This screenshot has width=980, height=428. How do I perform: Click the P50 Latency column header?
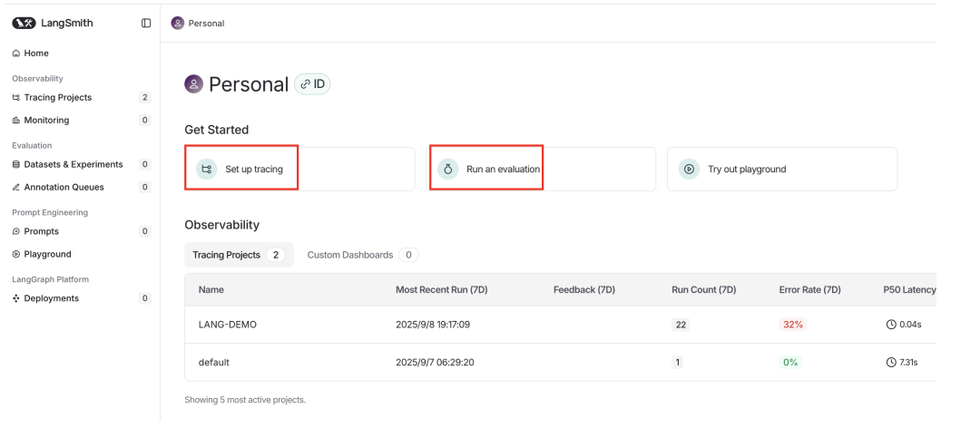click(910, 290)
